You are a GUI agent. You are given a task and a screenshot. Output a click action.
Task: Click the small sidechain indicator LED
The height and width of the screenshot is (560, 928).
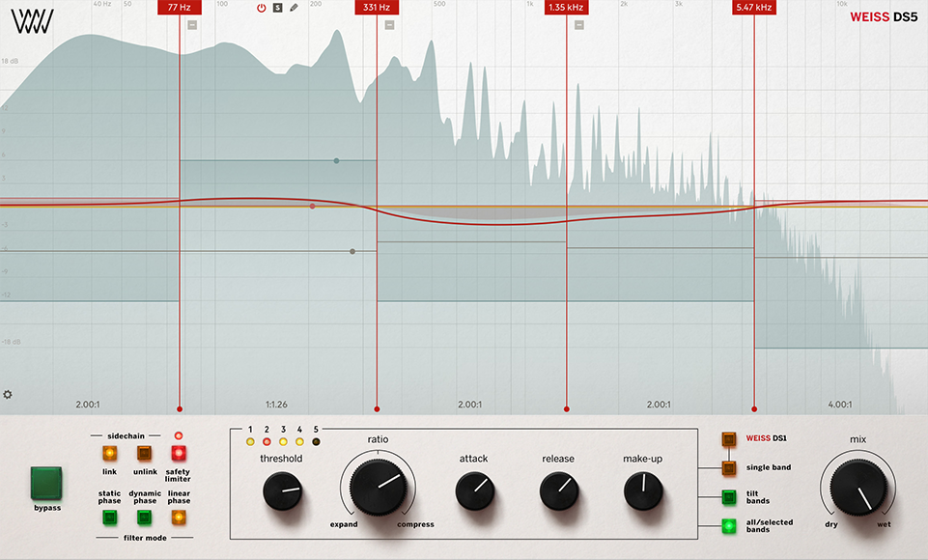pos(178,435)
